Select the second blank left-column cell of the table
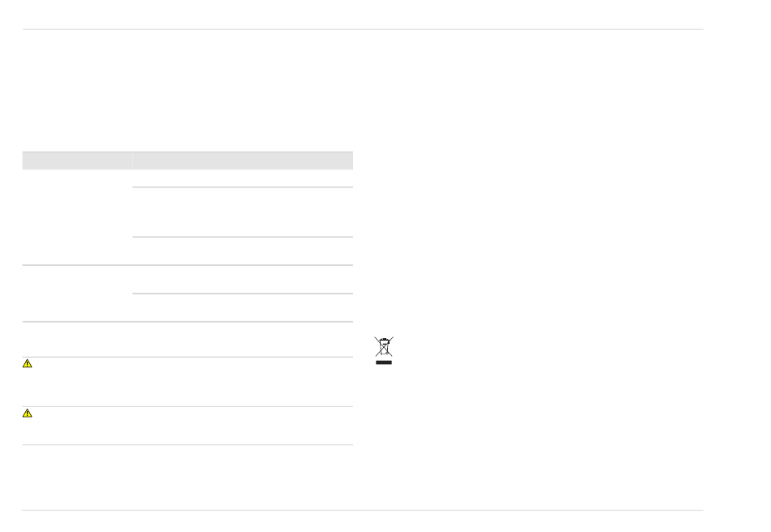The width and height of the screenshot is (771, 532). click(77, 294)
